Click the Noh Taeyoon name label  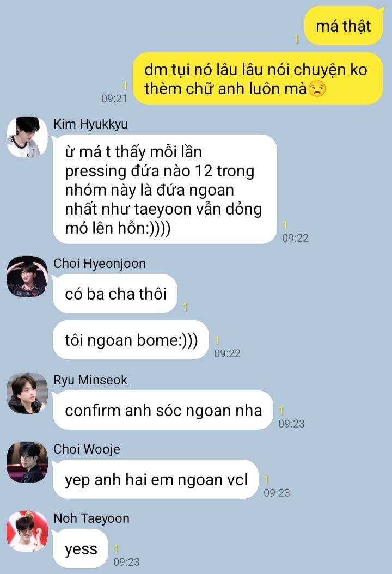[x=91, y=518]
